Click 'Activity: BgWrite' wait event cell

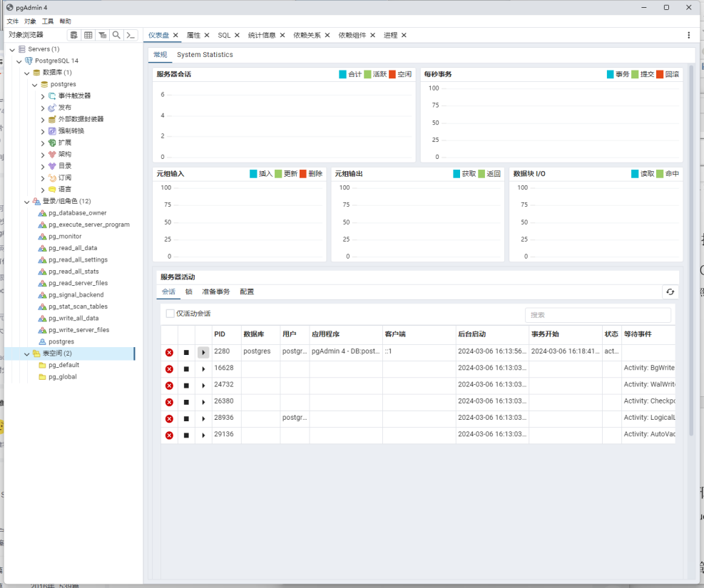pos(649,368)
